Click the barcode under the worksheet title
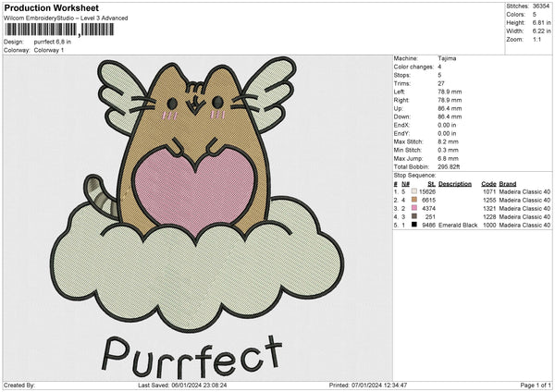The image size is (555, 392). (59, 30)
